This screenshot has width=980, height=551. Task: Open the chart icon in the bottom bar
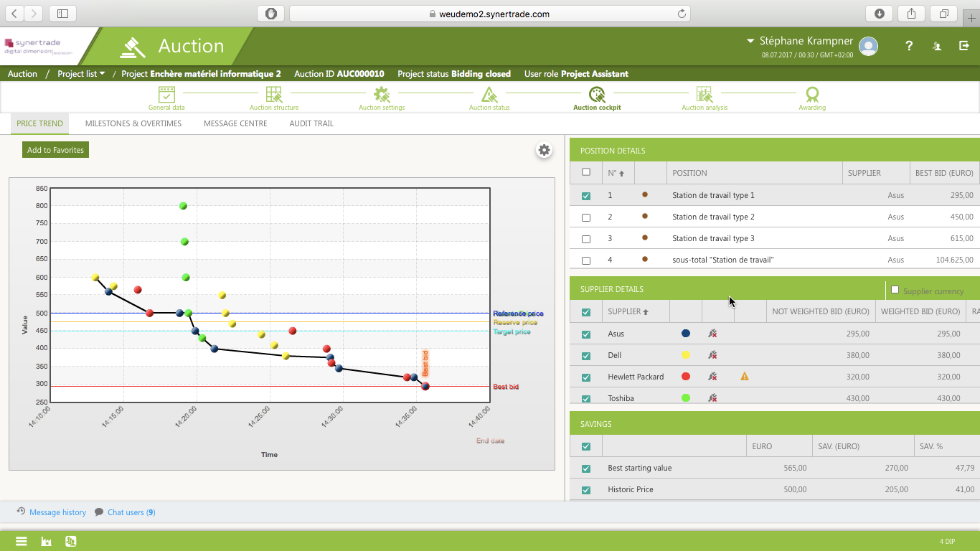tap(46, 541)
